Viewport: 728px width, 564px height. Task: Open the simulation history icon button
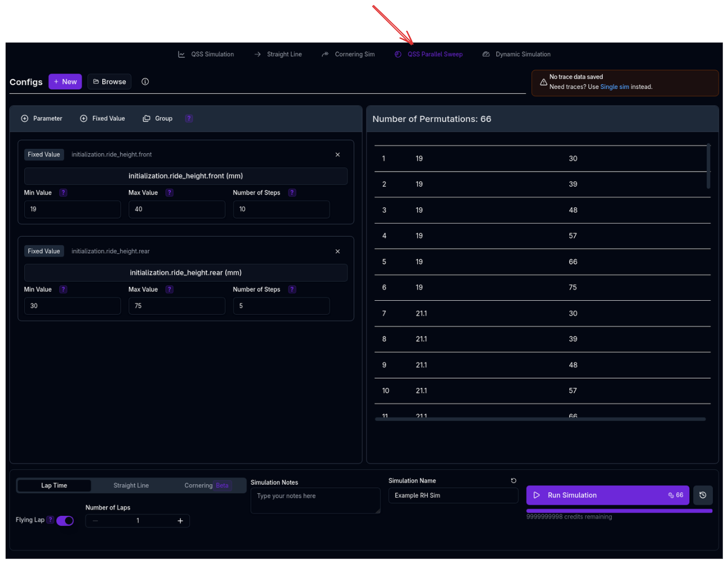[x=703, y=495]
